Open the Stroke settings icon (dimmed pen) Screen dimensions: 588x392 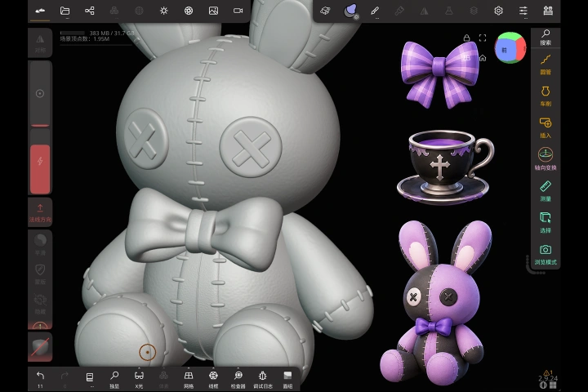399,11
